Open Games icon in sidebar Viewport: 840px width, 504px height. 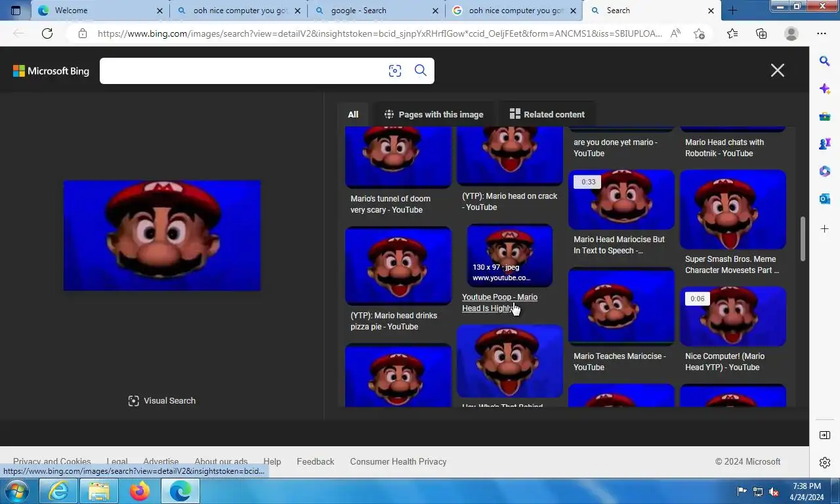pyautogui.click(x=825, y=144)
